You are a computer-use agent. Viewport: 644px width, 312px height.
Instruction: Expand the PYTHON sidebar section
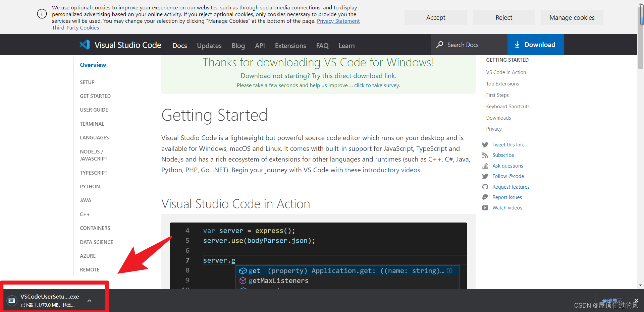(x=90, y=186)
